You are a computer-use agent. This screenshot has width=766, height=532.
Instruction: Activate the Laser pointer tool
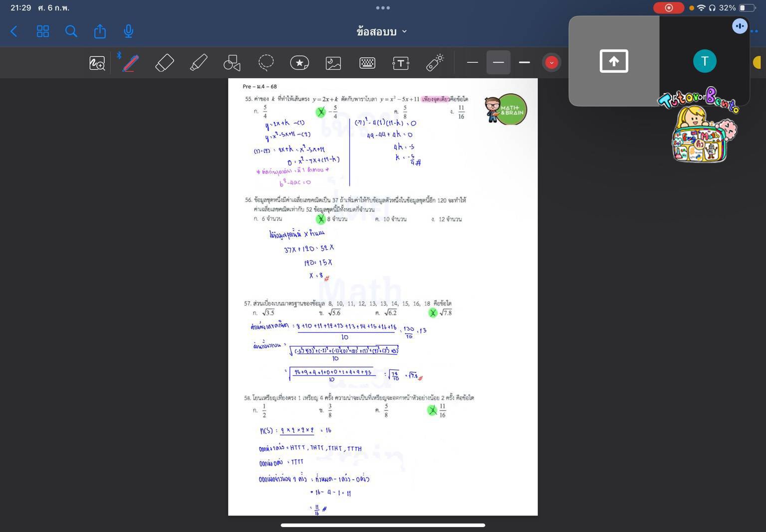[x=434, y=62]
